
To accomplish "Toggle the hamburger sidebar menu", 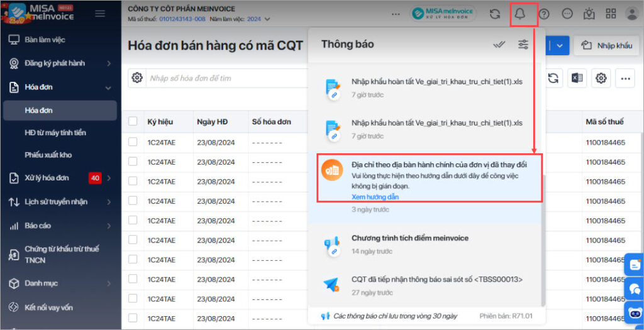I will tap(100, 14).
